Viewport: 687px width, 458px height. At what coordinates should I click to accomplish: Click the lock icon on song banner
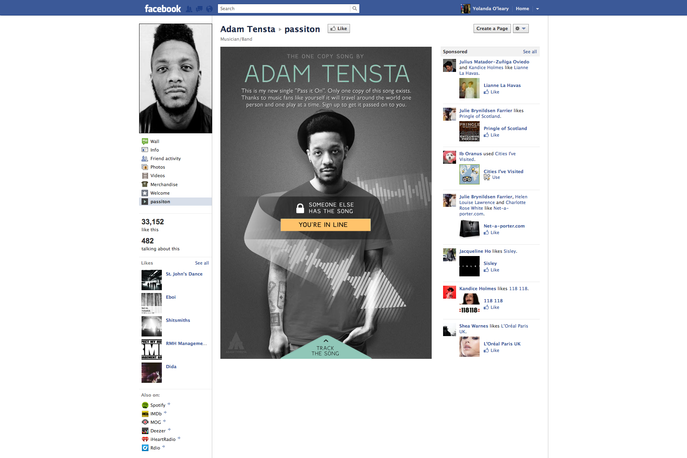pyautogui.click(x=300, y=208)
